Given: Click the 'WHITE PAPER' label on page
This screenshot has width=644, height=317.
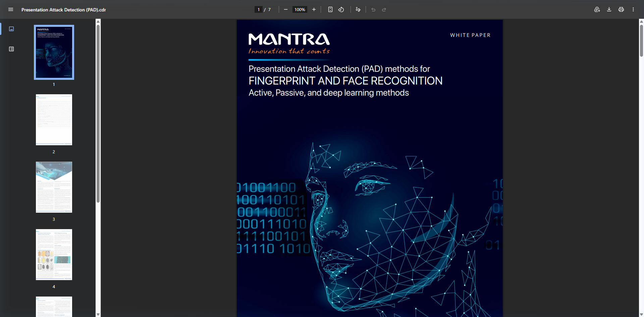Looking at the screenshot, I should (470, 35).
